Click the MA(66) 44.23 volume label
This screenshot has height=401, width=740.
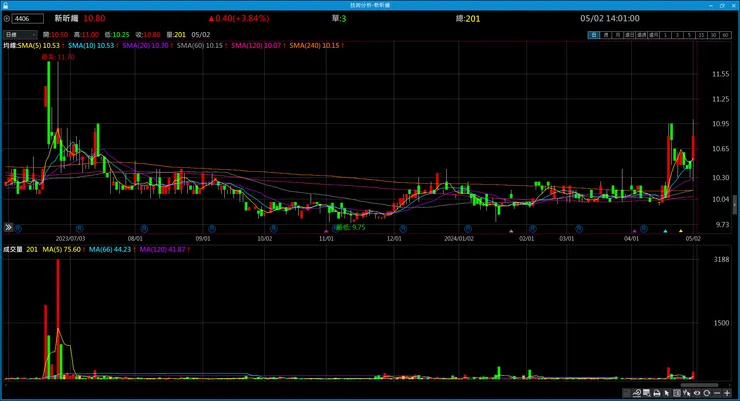(x=110, y=249)
